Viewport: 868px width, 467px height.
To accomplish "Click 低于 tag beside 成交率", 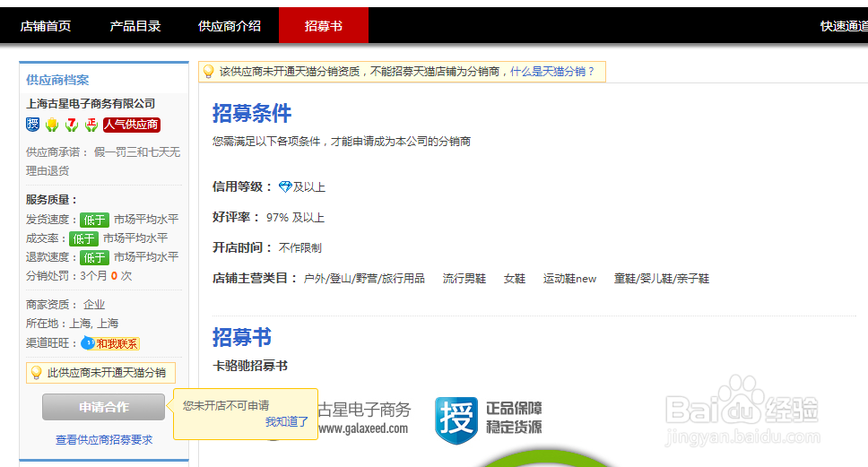I will [83, 238].
